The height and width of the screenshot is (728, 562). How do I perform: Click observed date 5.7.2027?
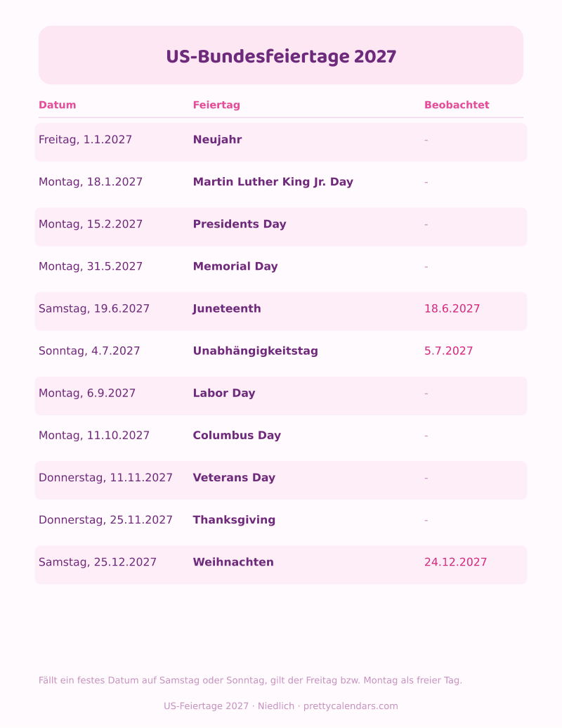point(448,351)
